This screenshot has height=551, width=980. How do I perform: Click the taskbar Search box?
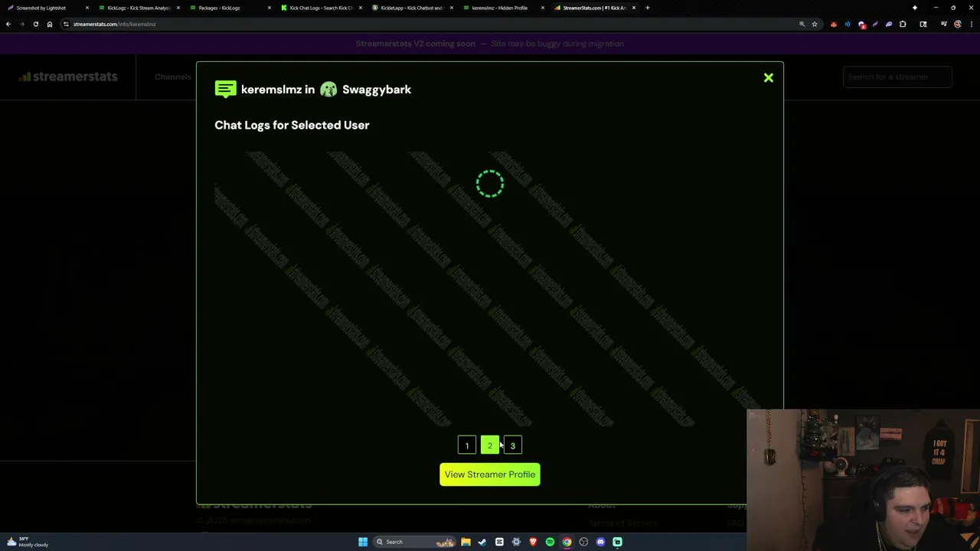(414, 542)
